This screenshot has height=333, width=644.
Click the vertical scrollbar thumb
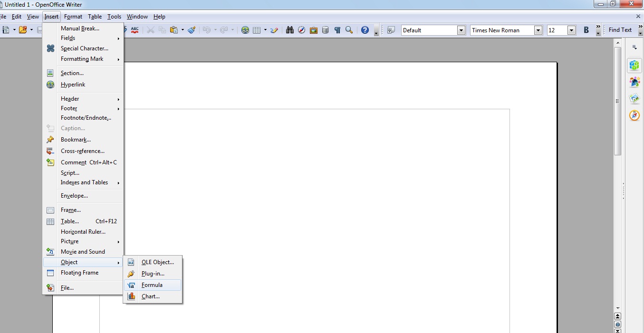(617, 101)
